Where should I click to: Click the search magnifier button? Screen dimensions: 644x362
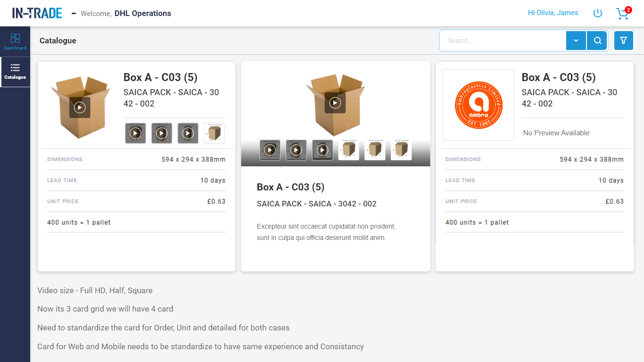[x=597, y=41]
